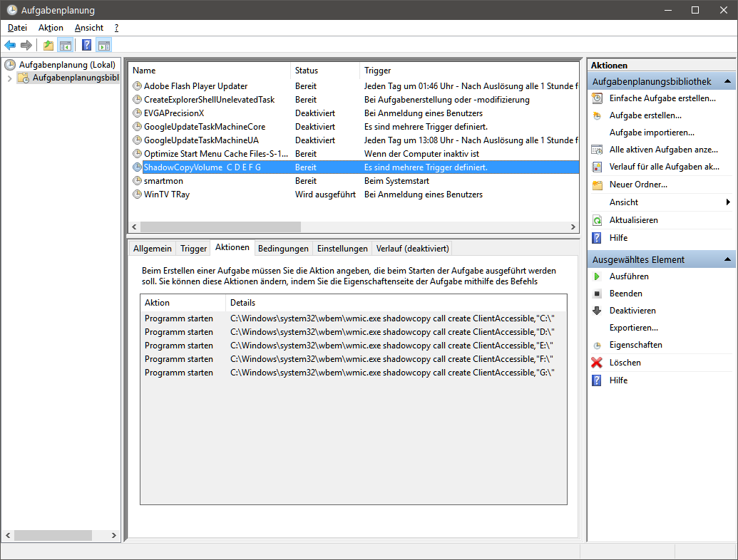Collapse the Ausgewähltes Element section
This screenshot has height=560, width=738.
click(727, 259)
